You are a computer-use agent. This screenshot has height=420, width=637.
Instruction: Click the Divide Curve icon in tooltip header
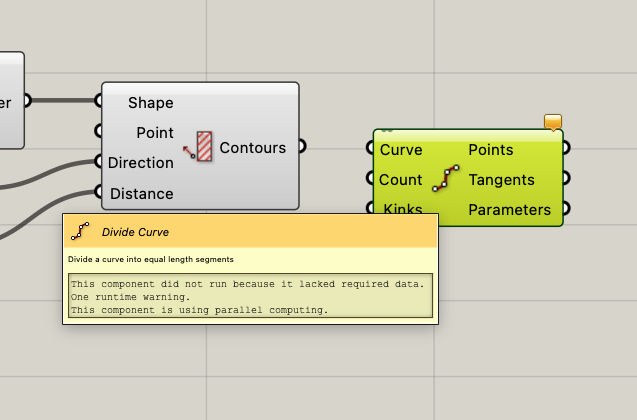click(82, 231)
